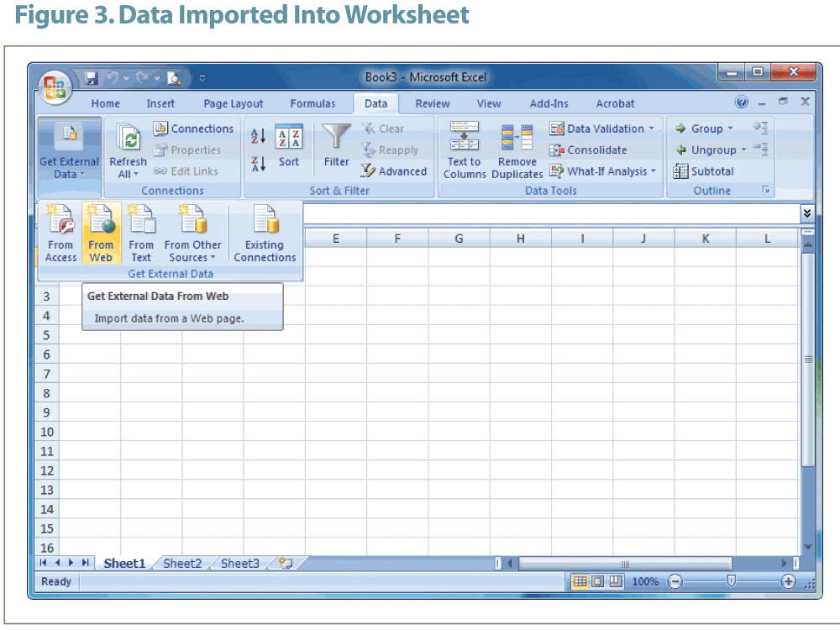
Task: Click the Sort A to Z icon
Action: 258,136
